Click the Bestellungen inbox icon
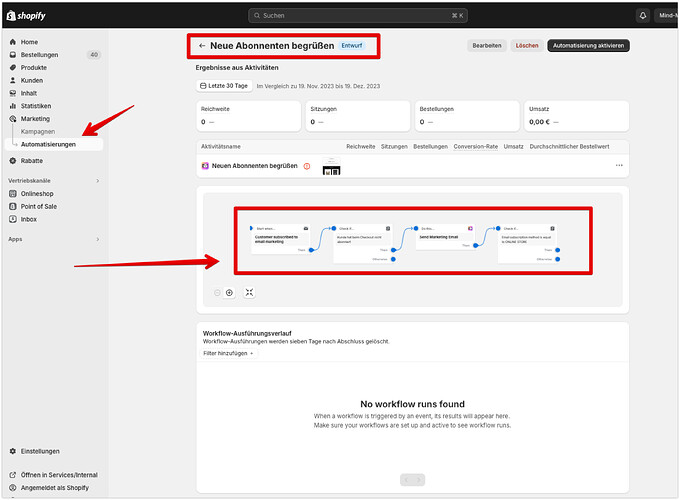Image resolution: width=679 pixels, height=500 pixels. click(13, 55)
